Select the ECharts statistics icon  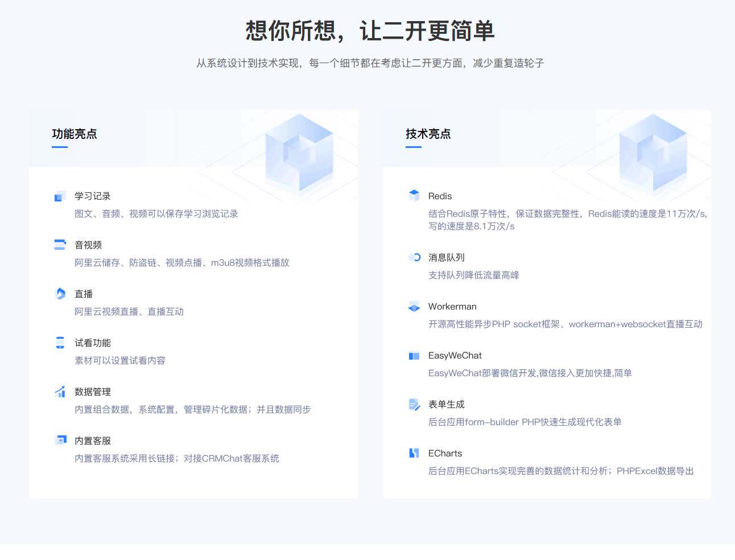click(x=414, y=454)
